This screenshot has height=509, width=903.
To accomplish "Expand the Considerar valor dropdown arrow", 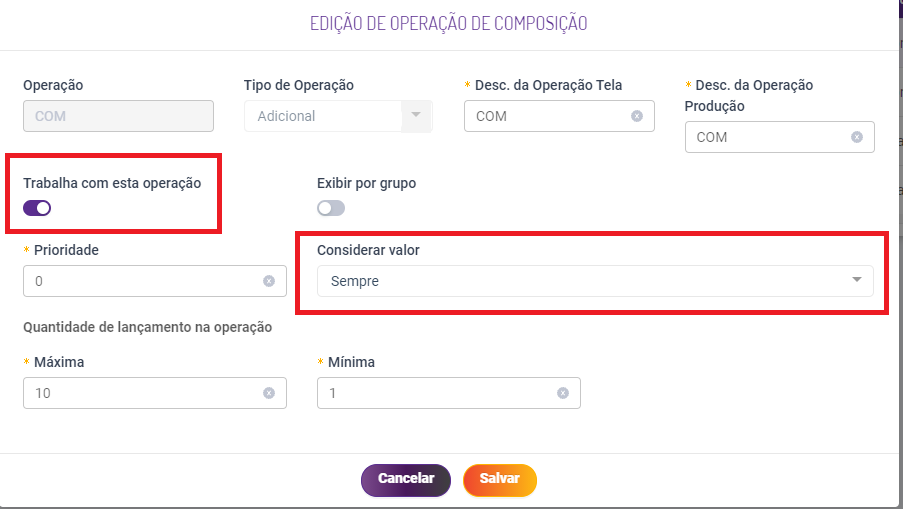I will click(x=856, y=280).
